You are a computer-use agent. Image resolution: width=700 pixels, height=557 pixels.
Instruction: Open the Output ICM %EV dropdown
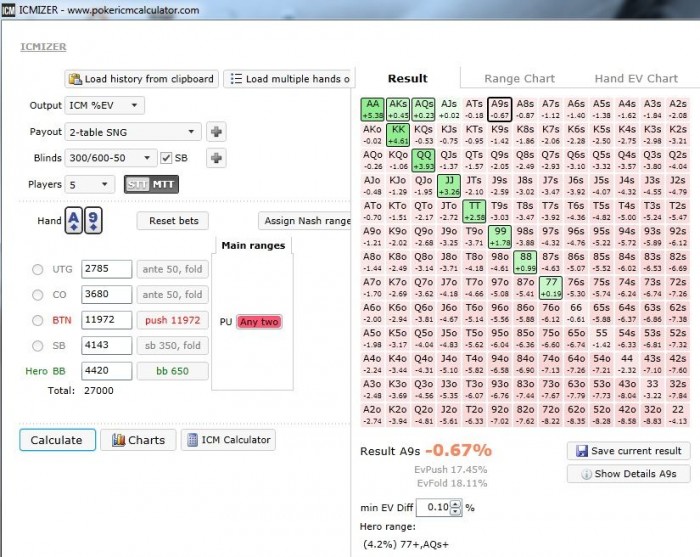pyautogui.click(x=104, y=105)
